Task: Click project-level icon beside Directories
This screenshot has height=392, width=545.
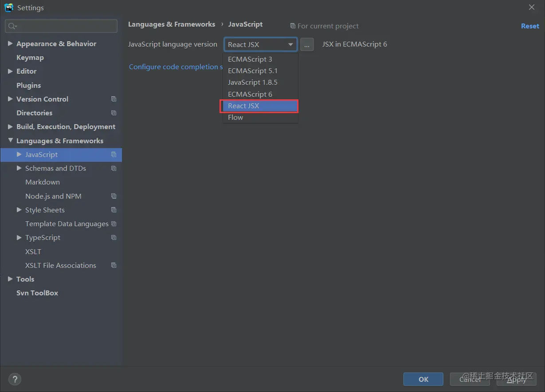Action: click(114, 113)
